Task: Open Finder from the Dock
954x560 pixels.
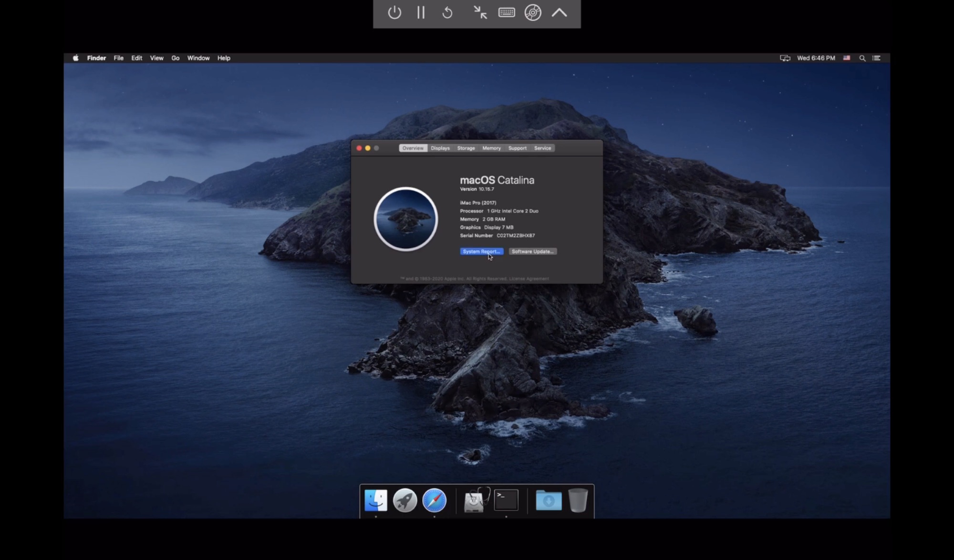Action: (x=376, y=500)
